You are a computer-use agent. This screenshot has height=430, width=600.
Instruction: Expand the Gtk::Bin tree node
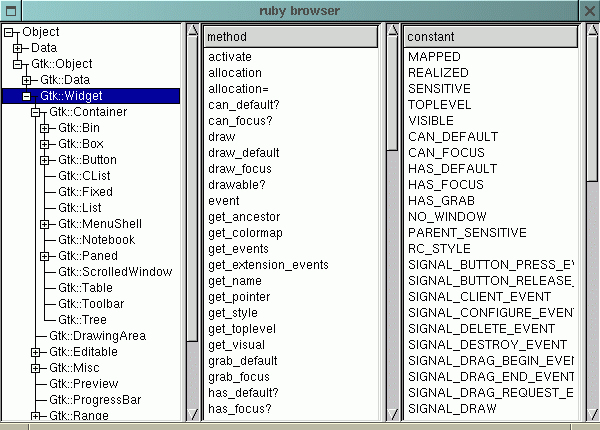pos(44,128)
